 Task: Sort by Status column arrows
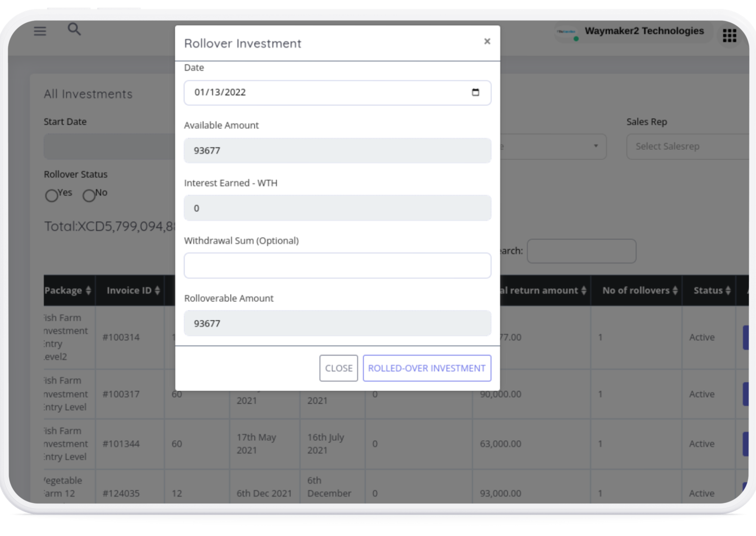pos(728,290)
